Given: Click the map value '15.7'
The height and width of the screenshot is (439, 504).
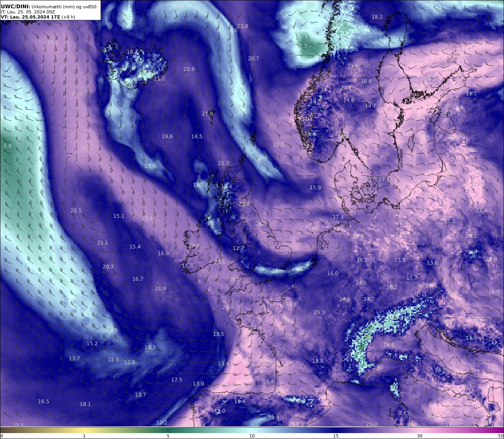Looking at the screenshot, I should (x=412, y=278).
